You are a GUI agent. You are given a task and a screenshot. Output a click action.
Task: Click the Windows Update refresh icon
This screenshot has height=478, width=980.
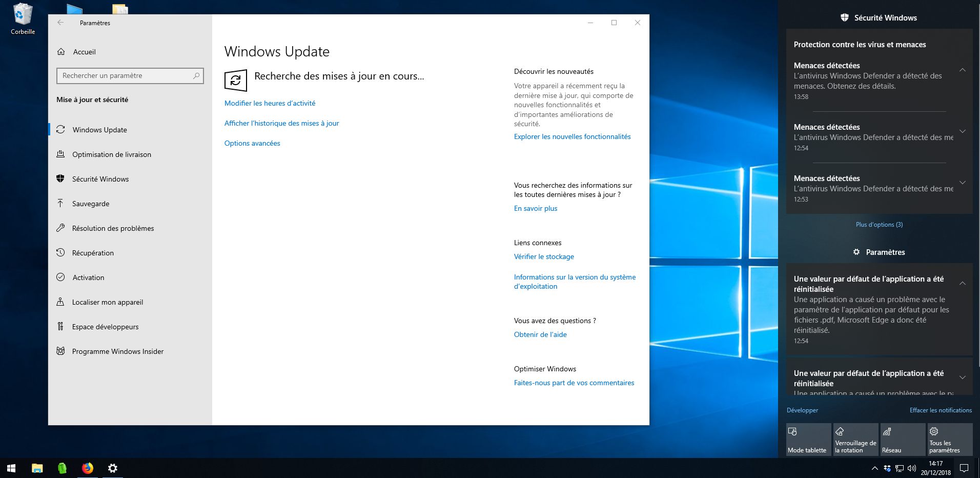click(x=236, y=81)
